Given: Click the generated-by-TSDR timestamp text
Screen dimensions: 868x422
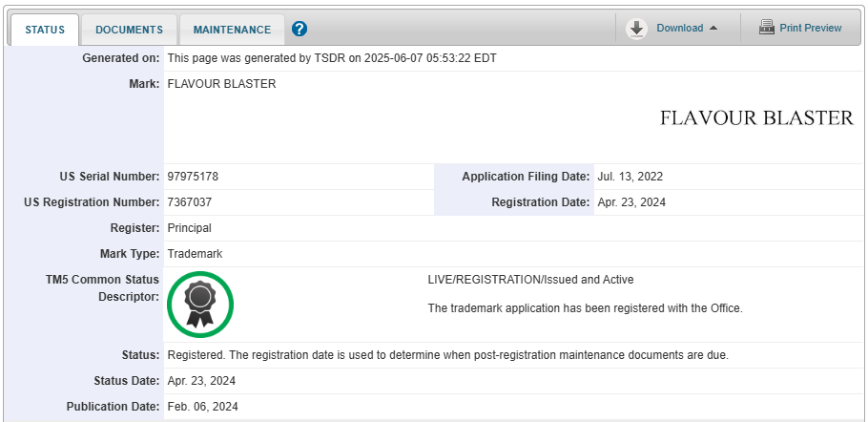Looking at the screenshot, I should pos(332,58).
